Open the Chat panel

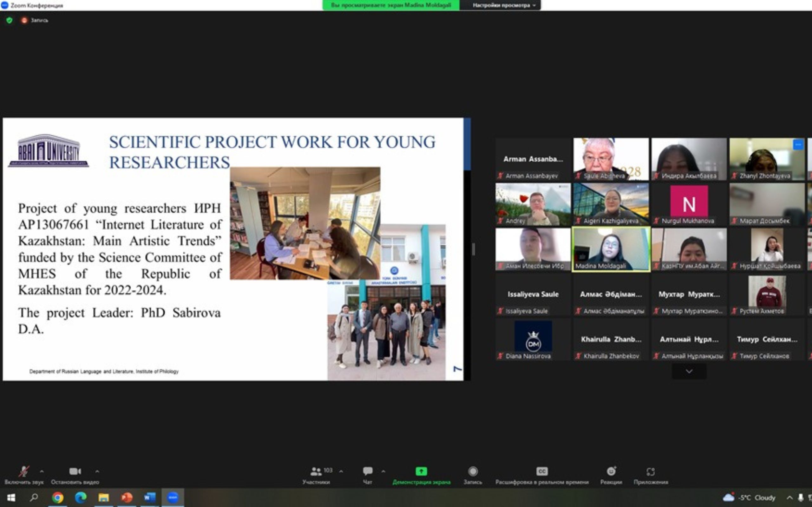367,471
